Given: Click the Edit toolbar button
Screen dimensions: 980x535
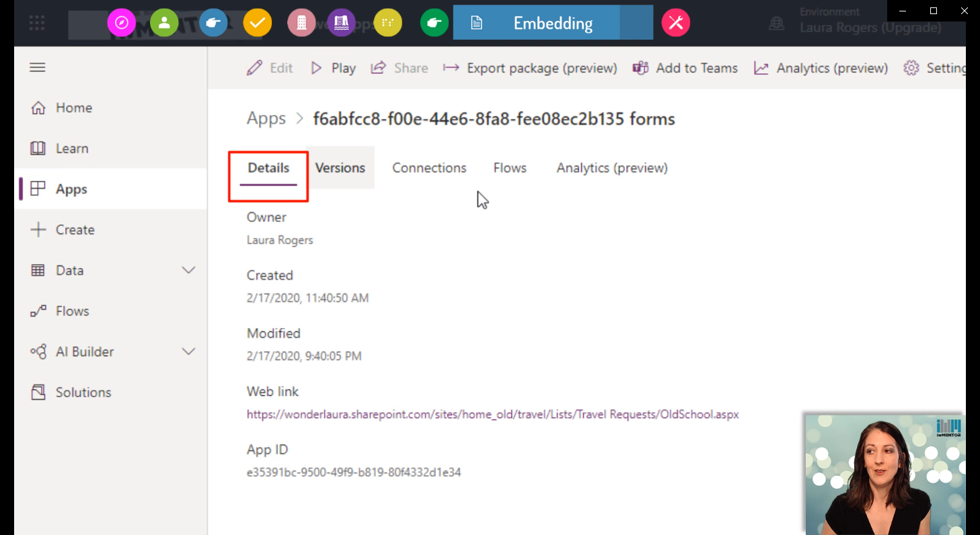Looking at the screenshot, I should tap(270, 68).
